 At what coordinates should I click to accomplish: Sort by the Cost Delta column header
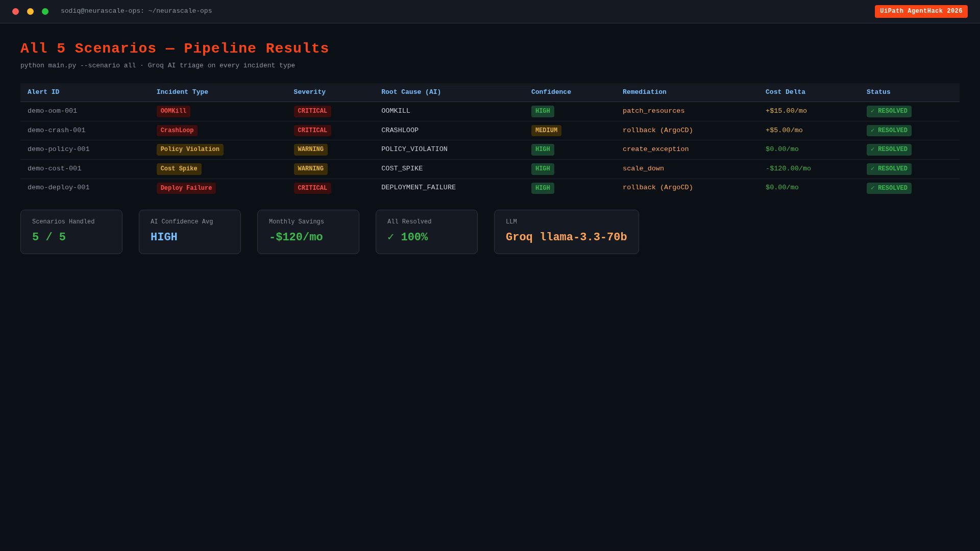[785, 92]
